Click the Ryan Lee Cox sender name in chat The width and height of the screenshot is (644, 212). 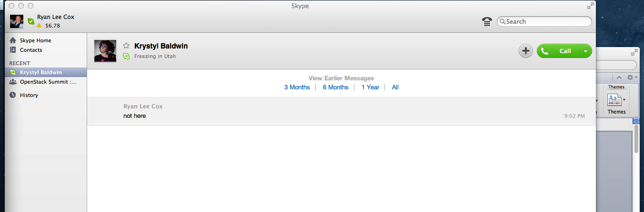[x=143, y=106]
